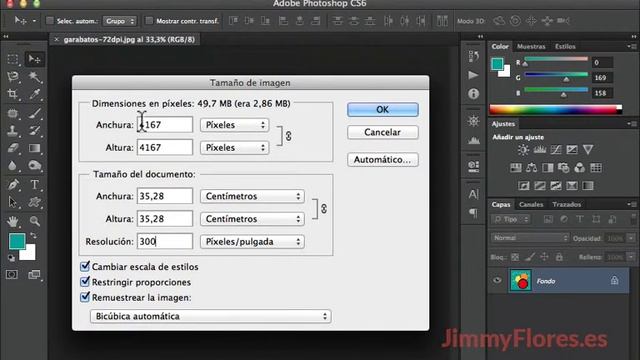This screenshot has height=360, width=640.
Task: Switch to the Muestras tab
Action: [x=531, y=47]
